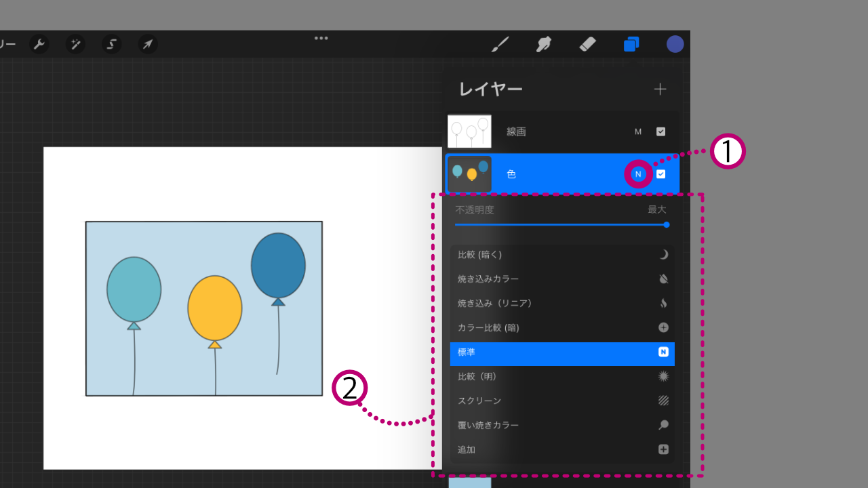Select the Brush tool

(500, 45)
